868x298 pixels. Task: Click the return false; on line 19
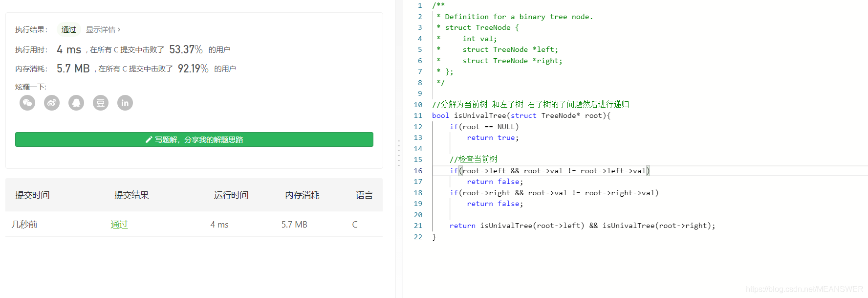495,204
